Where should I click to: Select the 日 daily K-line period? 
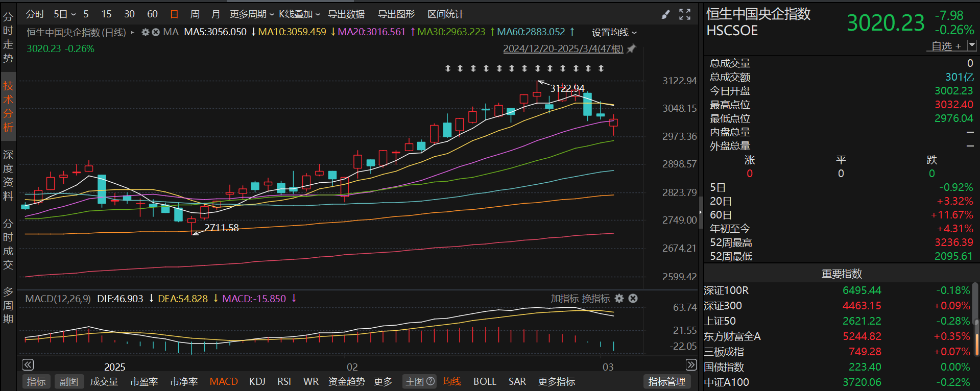click(x=174, y=14)
